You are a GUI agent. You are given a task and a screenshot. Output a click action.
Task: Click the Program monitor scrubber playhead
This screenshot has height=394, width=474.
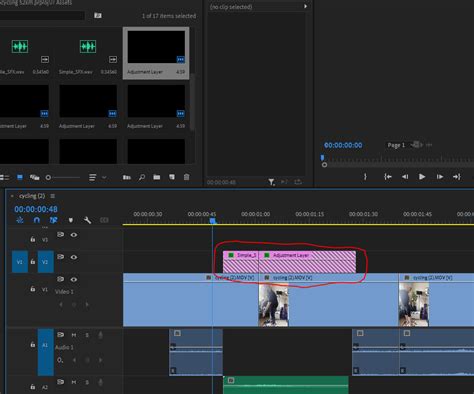pyautogui.click(x=322, y=157)
